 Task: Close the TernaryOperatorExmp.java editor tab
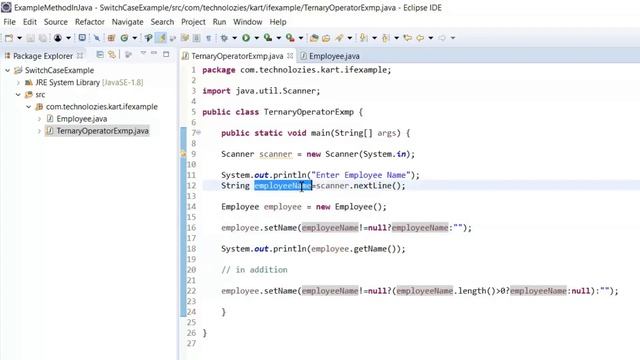point(290,56)
